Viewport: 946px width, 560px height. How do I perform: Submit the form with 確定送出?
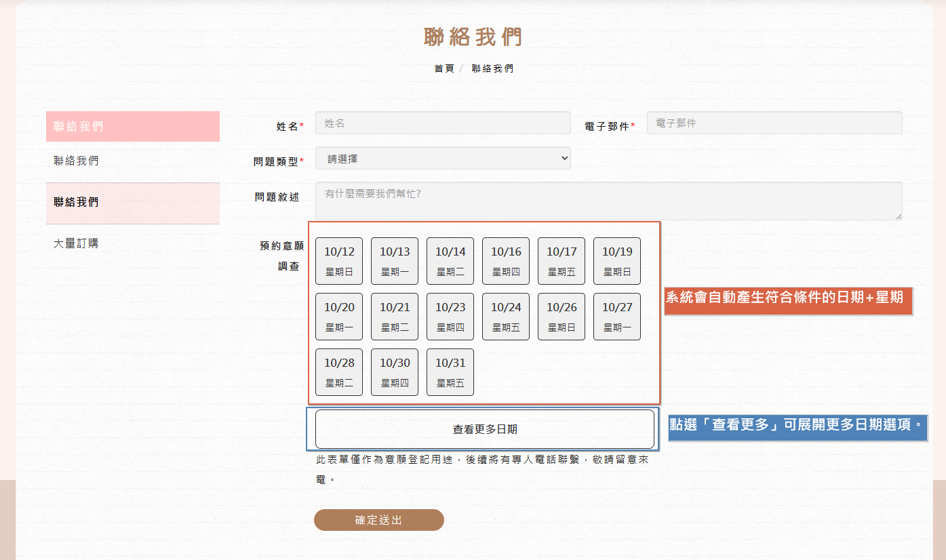378,520
